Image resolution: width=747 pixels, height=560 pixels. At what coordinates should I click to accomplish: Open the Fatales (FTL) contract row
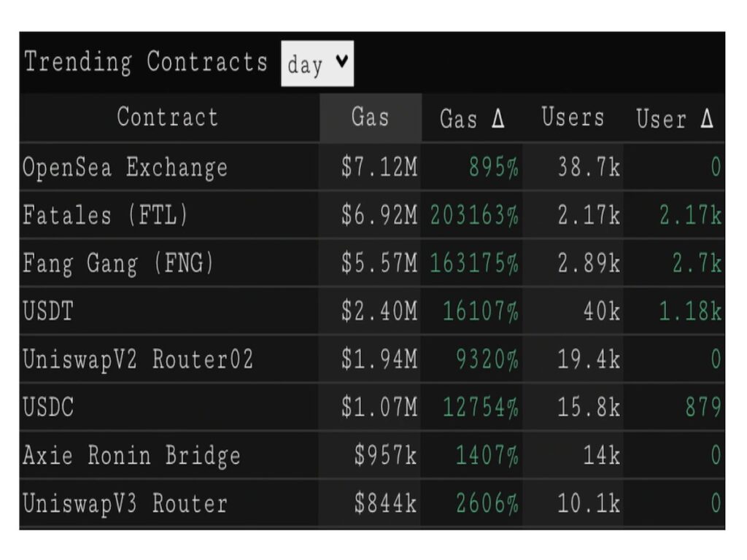coord(372,215)
